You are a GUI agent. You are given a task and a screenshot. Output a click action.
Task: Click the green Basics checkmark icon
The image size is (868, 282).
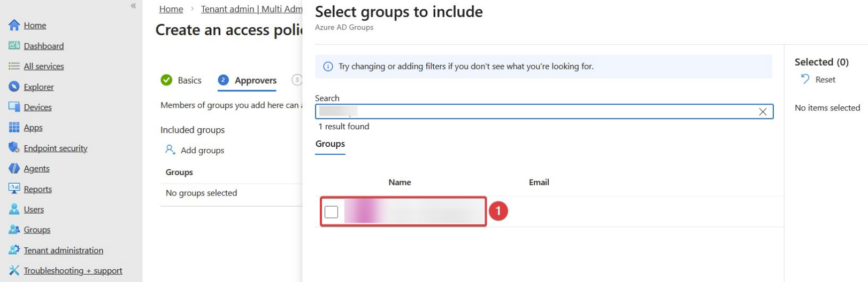(167, 80)
